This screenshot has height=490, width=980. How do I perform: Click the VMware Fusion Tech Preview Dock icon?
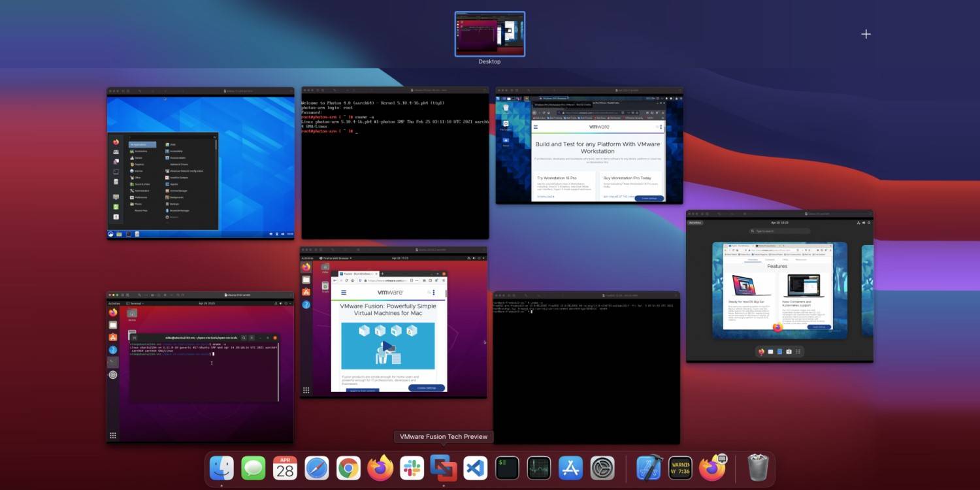tap(444, 468)
